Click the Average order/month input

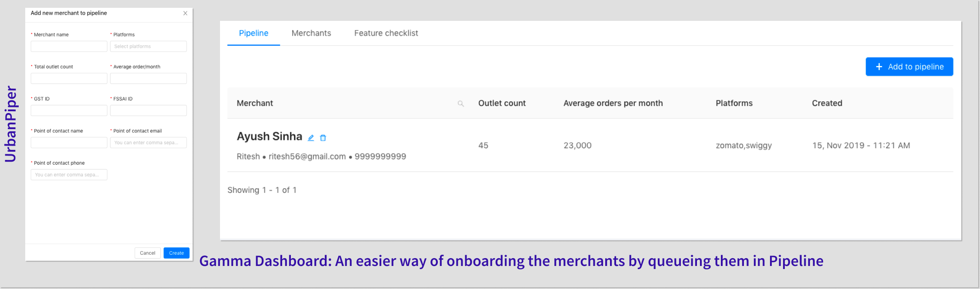(148, 79)
